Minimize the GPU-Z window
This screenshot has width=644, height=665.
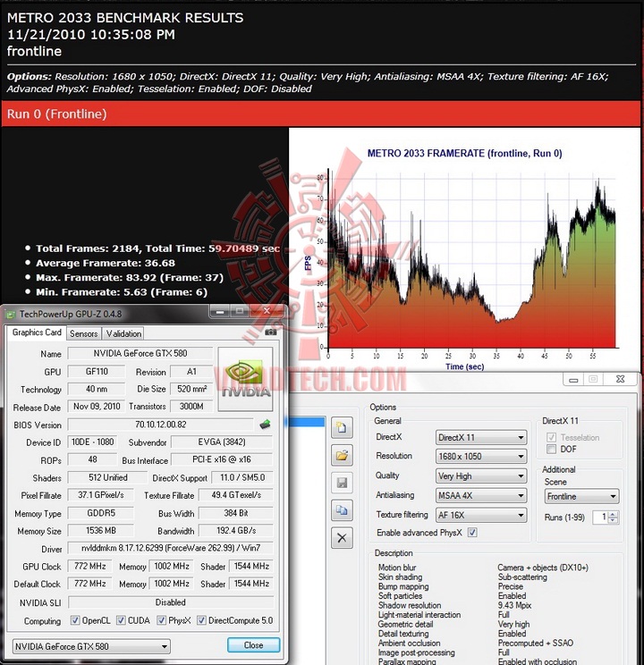click(220, 311)
